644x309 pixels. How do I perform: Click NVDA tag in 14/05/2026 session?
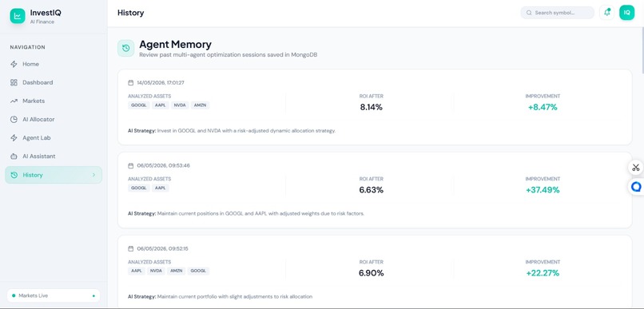[180, 105]
